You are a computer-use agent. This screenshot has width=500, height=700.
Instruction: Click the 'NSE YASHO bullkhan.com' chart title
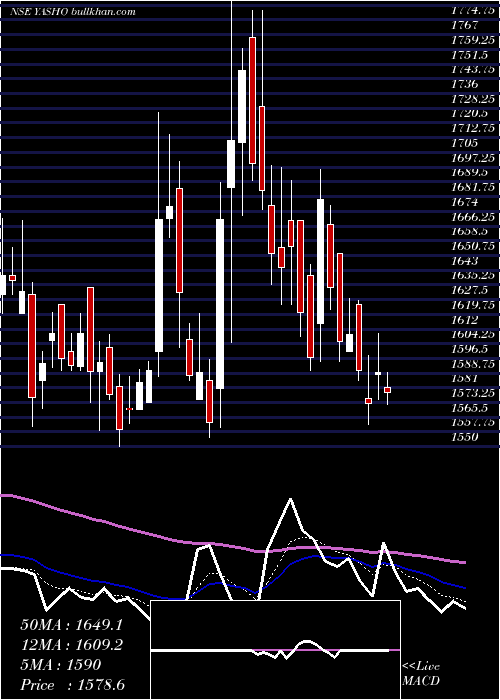click(x=73, y=12)
